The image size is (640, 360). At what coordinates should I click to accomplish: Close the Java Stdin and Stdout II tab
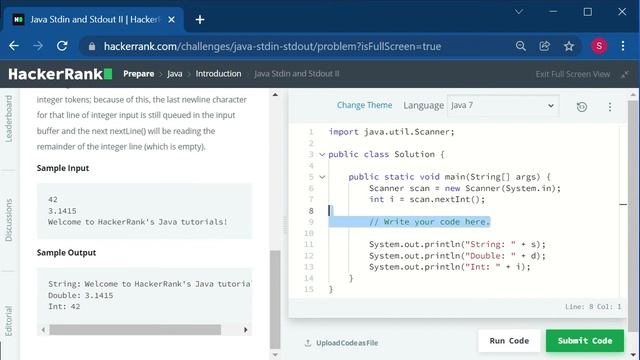tap(171, 20)
